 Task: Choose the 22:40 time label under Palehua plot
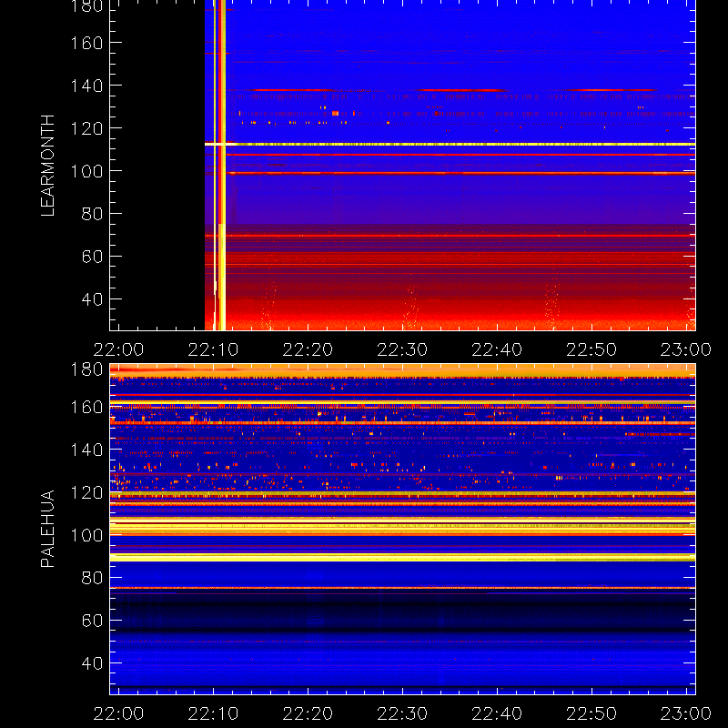[497, 713]
